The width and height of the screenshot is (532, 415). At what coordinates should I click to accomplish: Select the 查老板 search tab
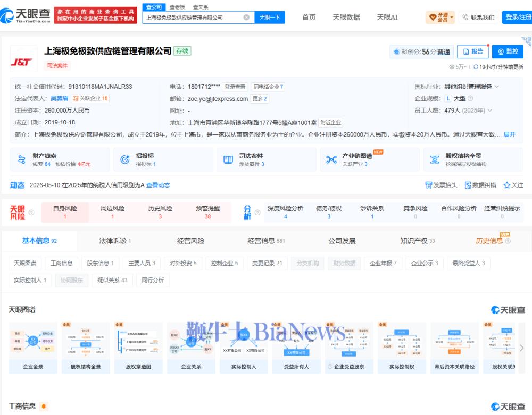177,7
